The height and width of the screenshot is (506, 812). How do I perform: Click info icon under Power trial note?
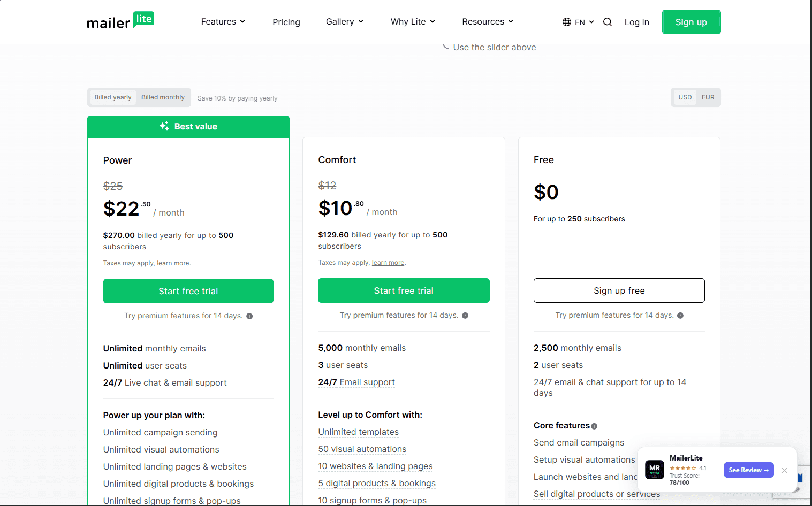point(249,316)
